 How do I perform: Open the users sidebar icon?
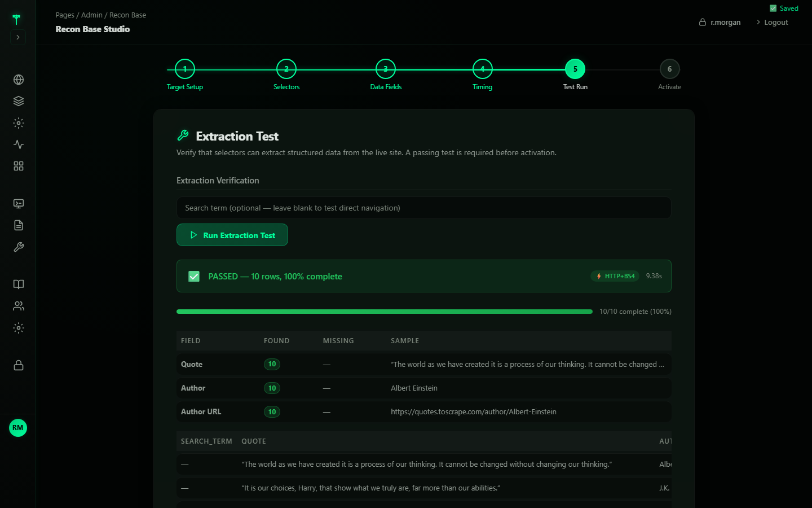coord(19,306)
